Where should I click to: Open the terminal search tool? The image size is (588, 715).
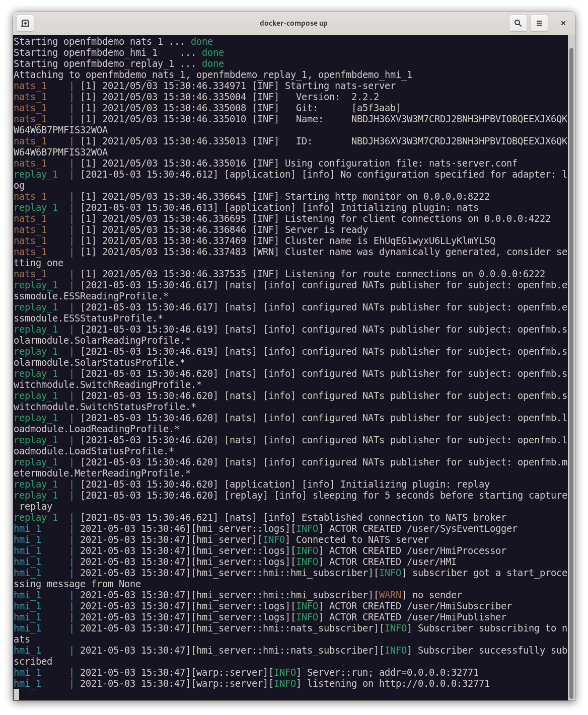click(x=518, y=23)
